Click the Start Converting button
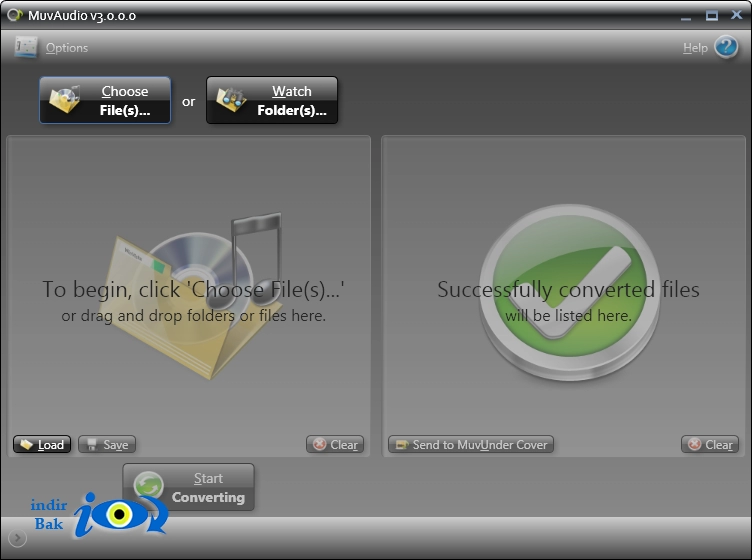Screen dimensions: 752x560 pyautogui.click(x=188, y=488)
